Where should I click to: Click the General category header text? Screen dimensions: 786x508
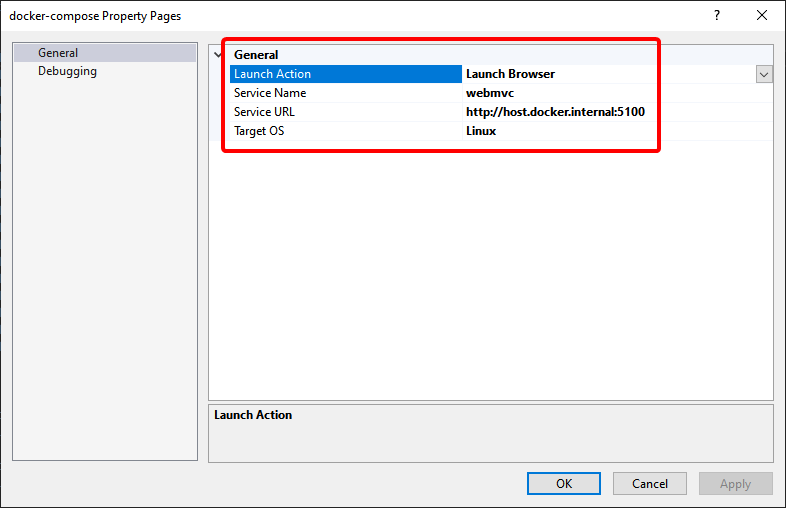256,55
